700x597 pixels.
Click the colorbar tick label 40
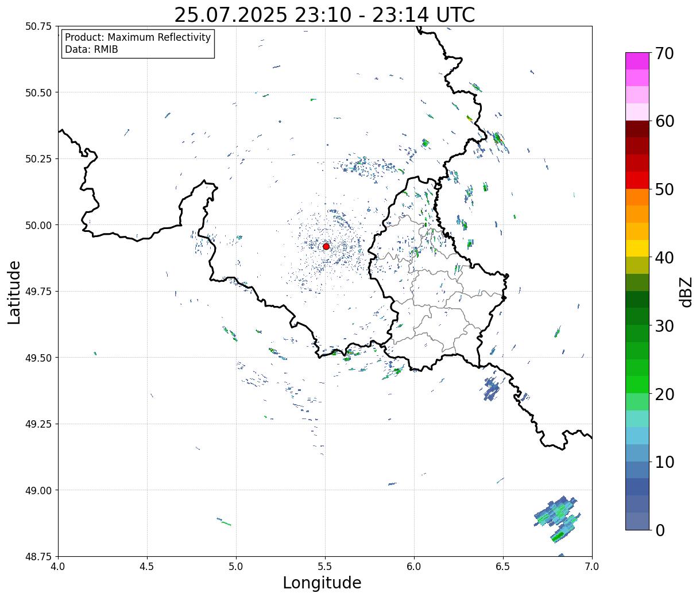click(666, 258)
